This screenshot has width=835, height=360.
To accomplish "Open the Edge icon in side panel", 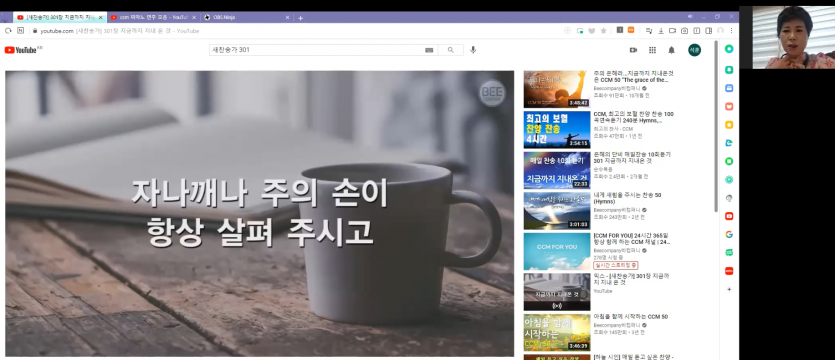I will tap(729, 143).
